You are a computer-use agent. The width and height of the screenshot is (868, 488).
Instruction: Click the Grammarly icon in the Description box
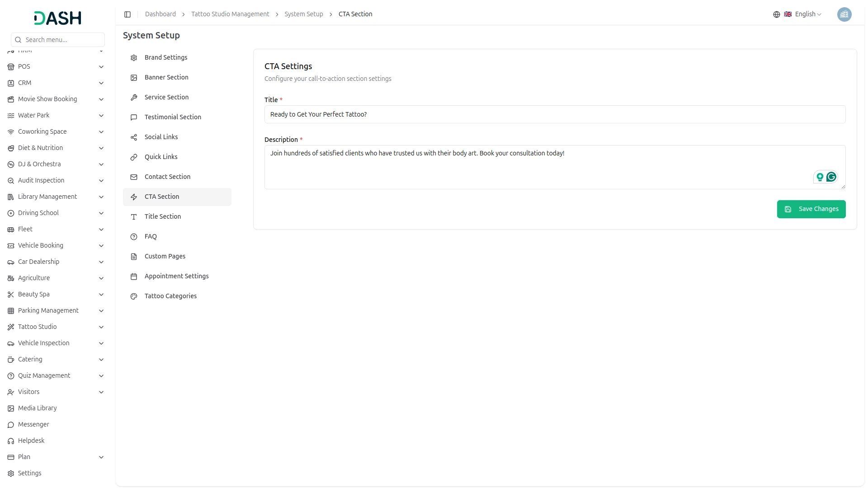click(x=831, y=177)
